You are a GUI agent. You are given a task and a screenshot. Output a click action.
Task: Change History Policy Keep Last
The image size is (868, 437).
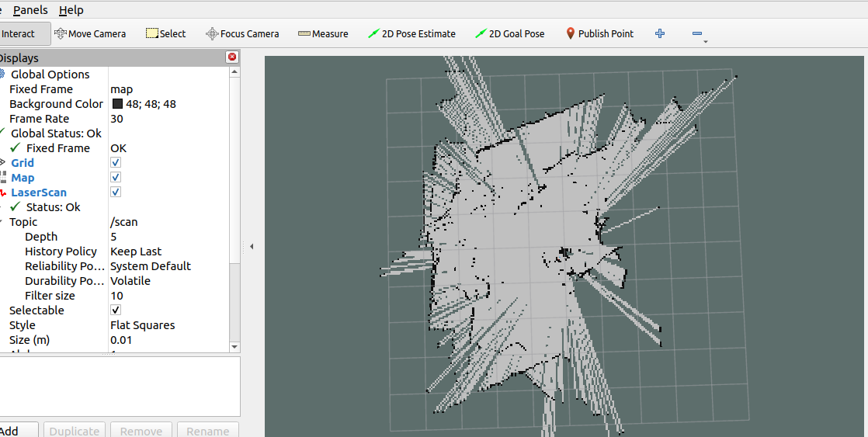pyautogui.click(x=168, y=251)
